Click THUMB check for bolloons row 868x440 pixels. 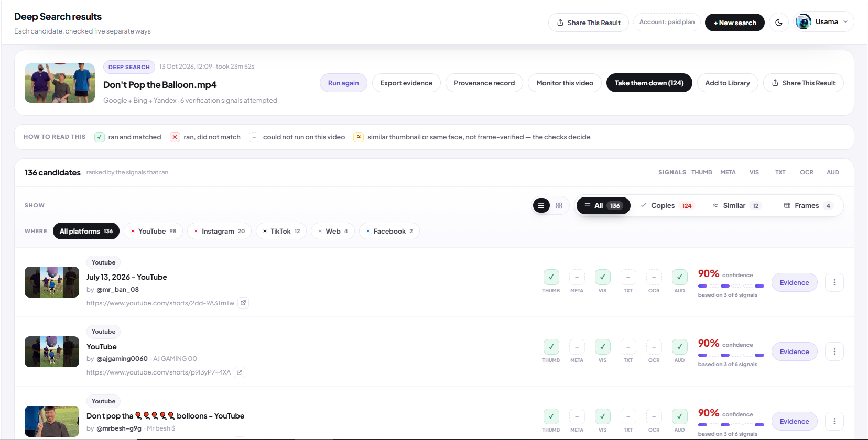click(x=551, y=416)
